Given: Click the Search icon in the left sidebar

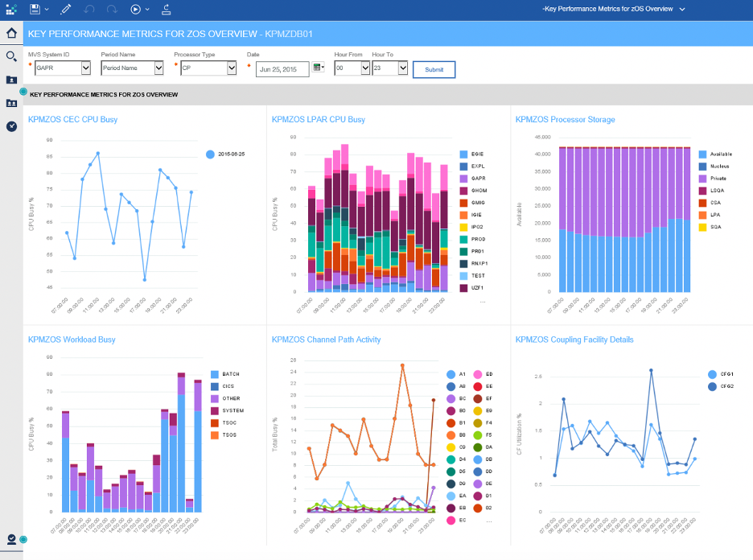Looking at the screenshot, I should coord(11,57).
